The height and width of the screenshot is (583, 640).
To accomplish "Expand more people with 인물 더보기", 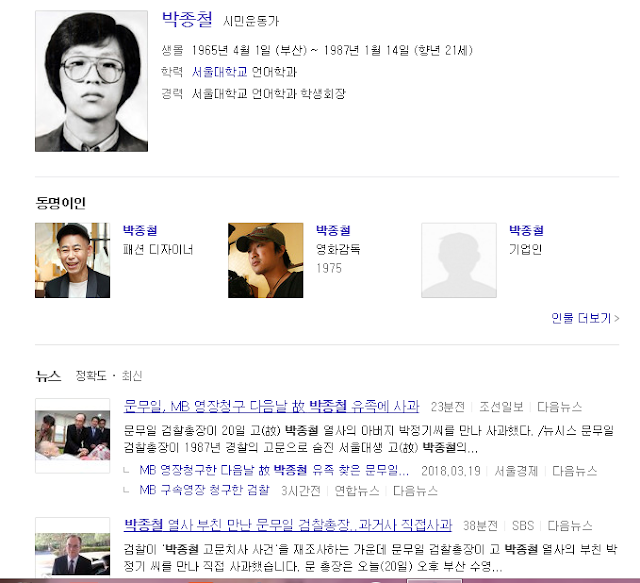I will point(585,318).
